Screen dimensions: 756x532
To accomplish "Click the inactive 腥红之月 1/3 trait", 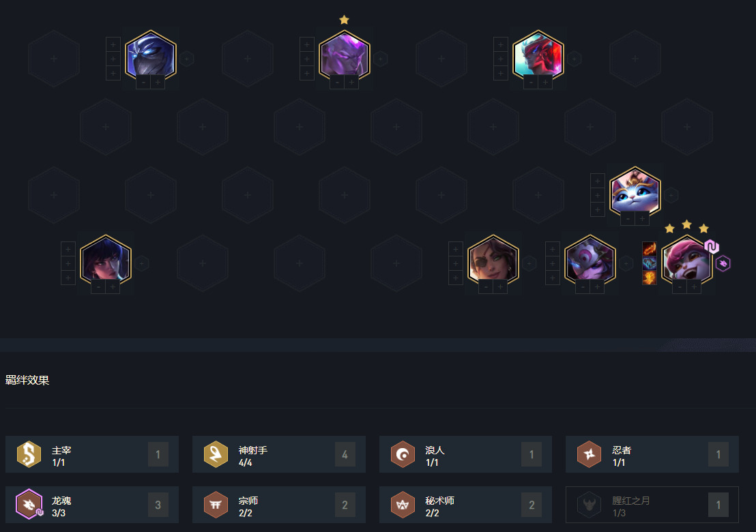I will click(x=652, y=505).
